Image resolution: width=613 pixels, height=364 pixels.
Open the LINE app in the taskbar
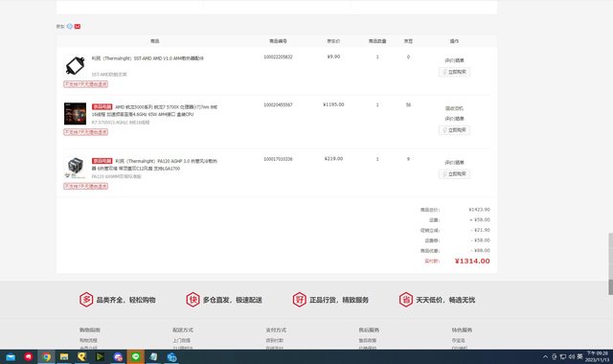click(x=136, y=356)
